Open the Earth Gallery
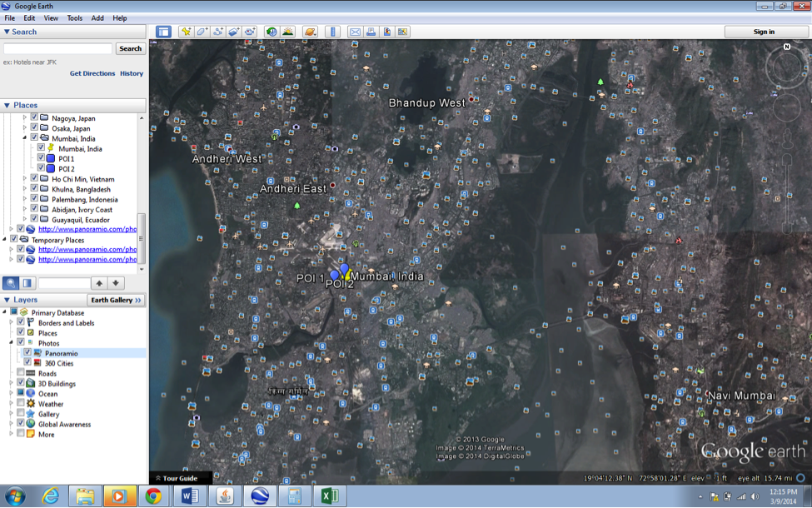Image resolution: width=812 pixels, height=508 pixels. pyautogui.click(x=117, y=300)
